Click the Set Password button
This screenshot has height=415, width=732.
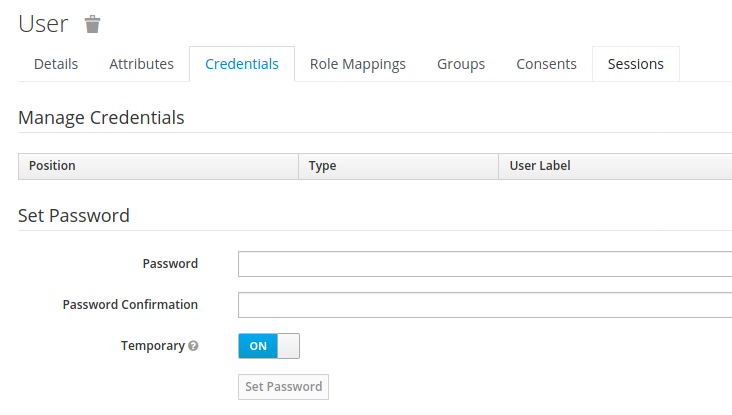coord(283,387)
